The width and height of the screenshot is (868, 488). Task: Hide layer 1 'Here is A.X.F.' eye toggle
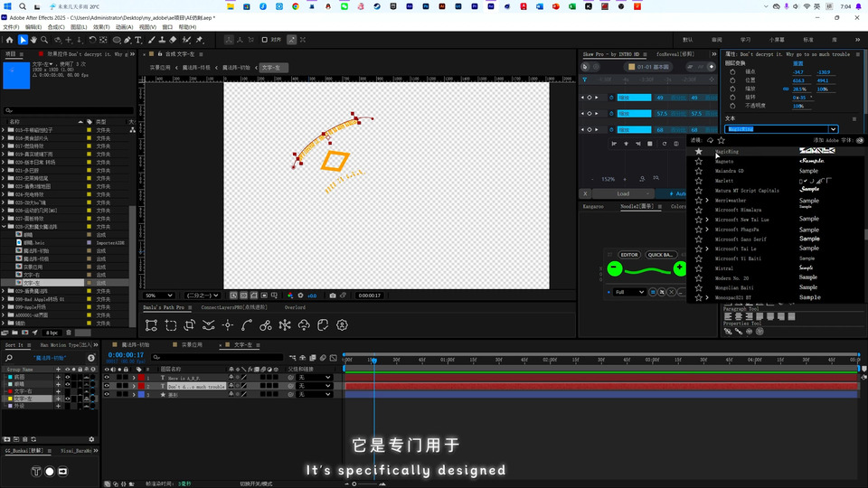point(107,378)
